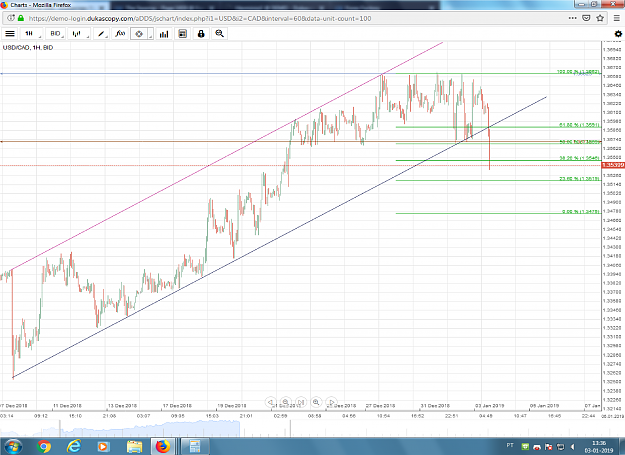The height and width of the screenshot is (455, 625).
Task: Switch to Firefox taskbar button
Action: (163, 447)
